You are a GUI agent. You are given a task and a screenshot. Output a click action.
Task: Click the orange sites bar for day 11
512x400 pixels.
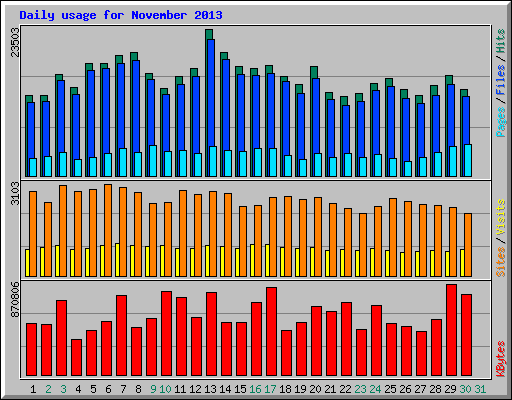tap(183, 233)
